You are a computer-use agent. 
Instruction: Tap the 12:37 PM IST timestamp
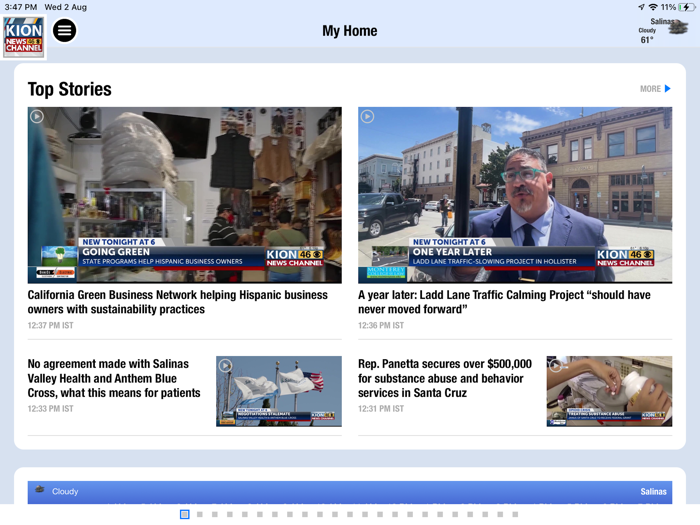[x=50, y=325]
